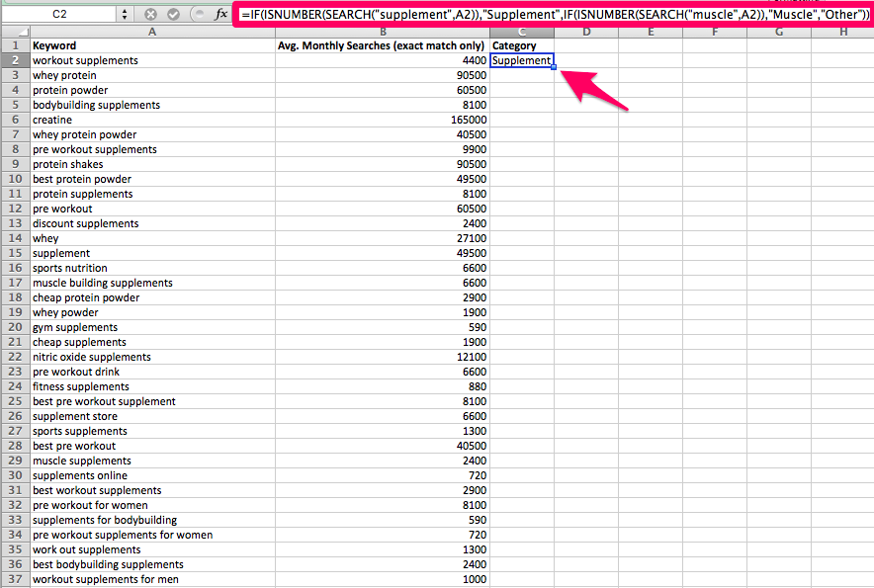Select column D header
Viewport: 874px width, 588px height.
[x=586, y=32]
